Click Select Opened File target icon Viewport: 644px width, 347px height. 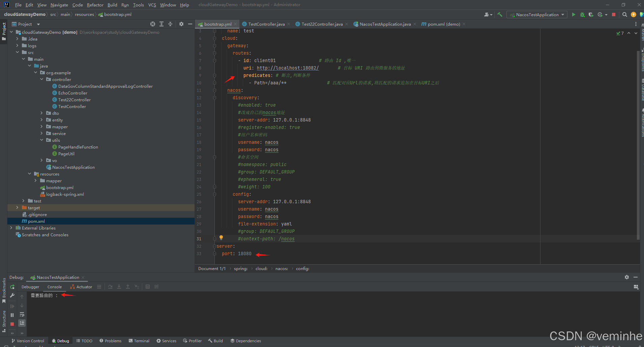coord(153,24)
